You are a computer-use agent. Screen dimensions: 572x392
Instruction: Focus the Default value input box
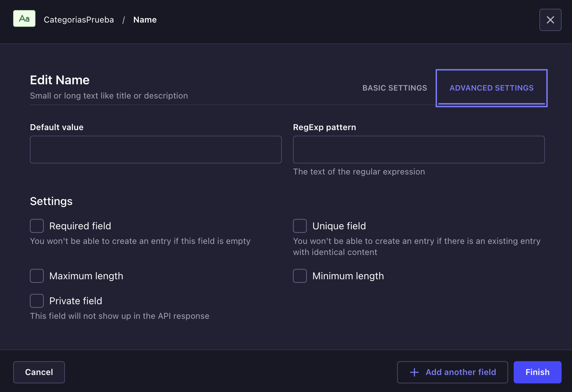pyautogui.click(x=156, y=150)
